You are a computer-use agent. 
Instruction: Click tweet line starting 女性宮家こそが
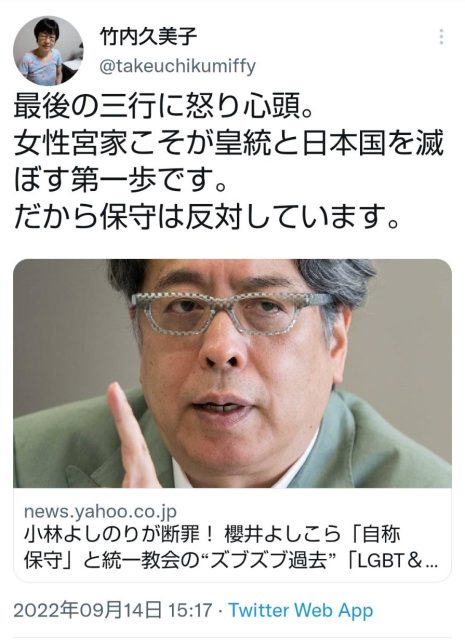(x=229, y=144)
